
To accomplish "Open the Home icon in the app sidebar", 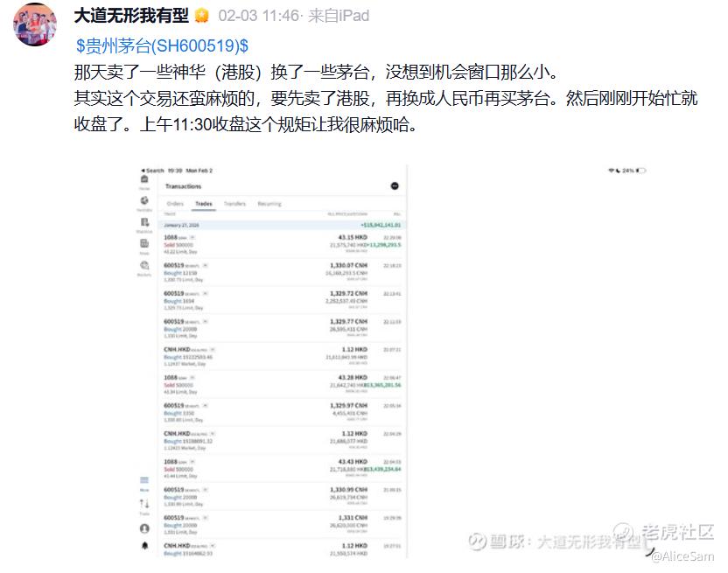I will (144, 179).
